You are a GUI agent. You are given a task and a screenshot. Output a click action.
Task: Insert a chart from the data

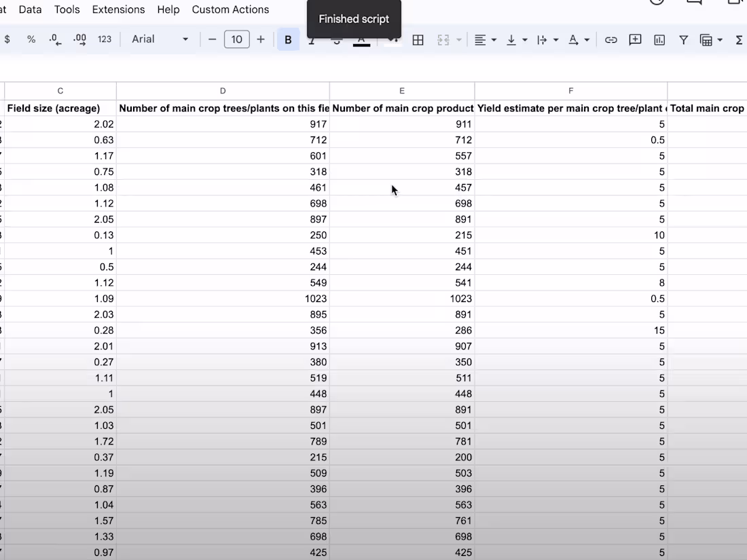pos(659,39)
